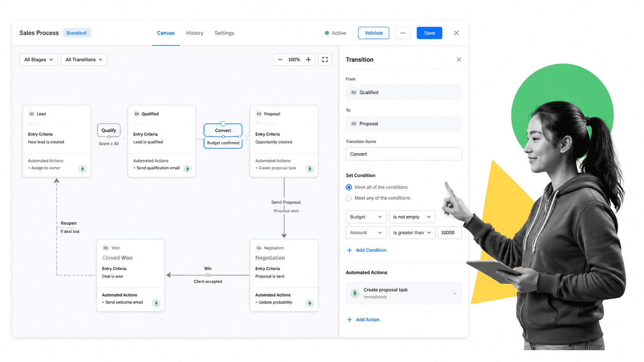The height and width of the screenshot is (362, 644).
Task: Click the lightning icon on Proposal card
Action: pyautogui.click(x=310, y=169)
